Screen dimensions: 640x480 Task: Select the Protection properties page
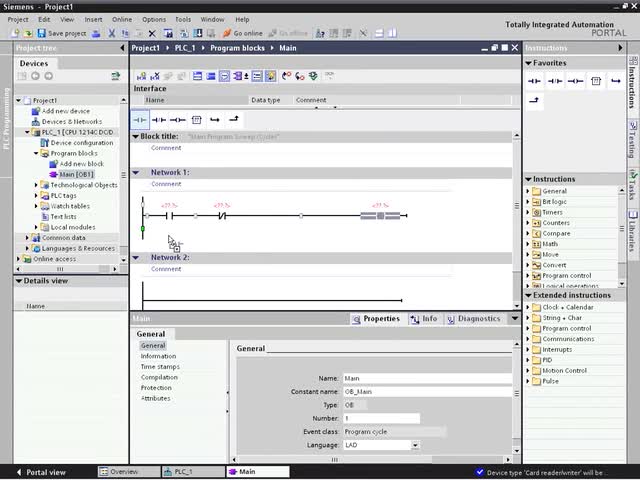coord(156,388)
